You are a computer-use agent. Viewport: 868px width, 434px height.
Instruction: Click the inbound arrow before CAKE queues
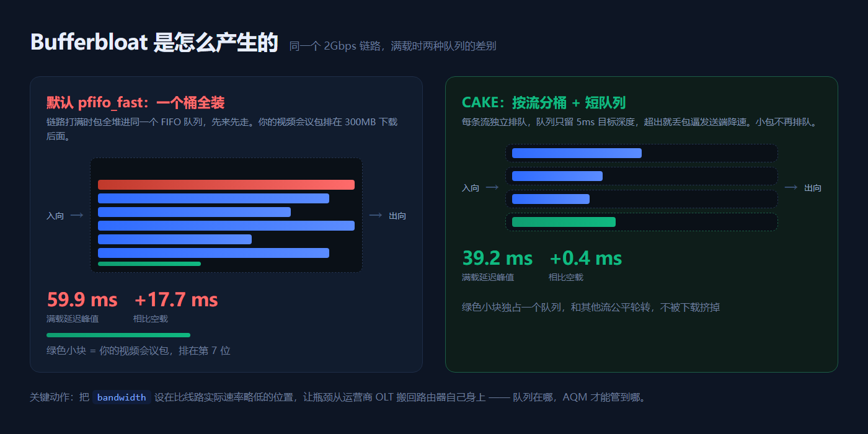(x=492, y=187)
